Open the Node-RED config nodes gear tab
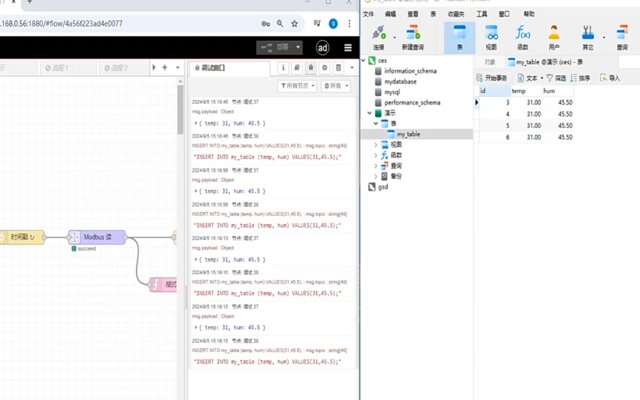This screenshot has width=640, height=400. coord(325,68)
